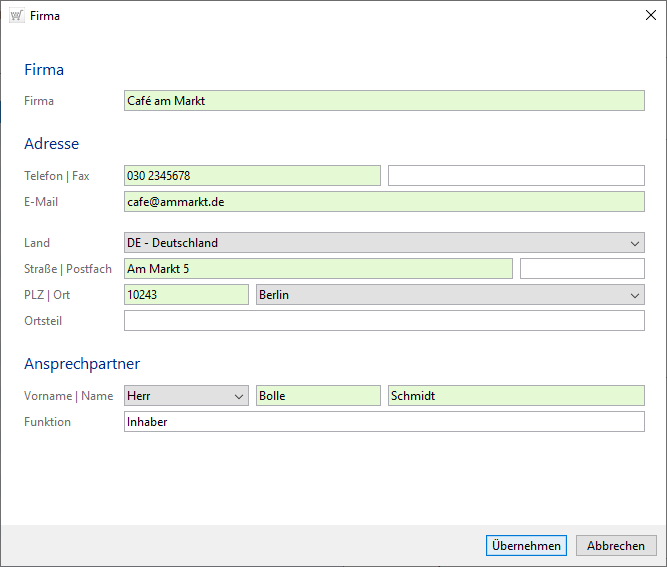Viewport: 667px width, 567px height.
Task: Select the empty Fax input field
Action: (516, 176)
